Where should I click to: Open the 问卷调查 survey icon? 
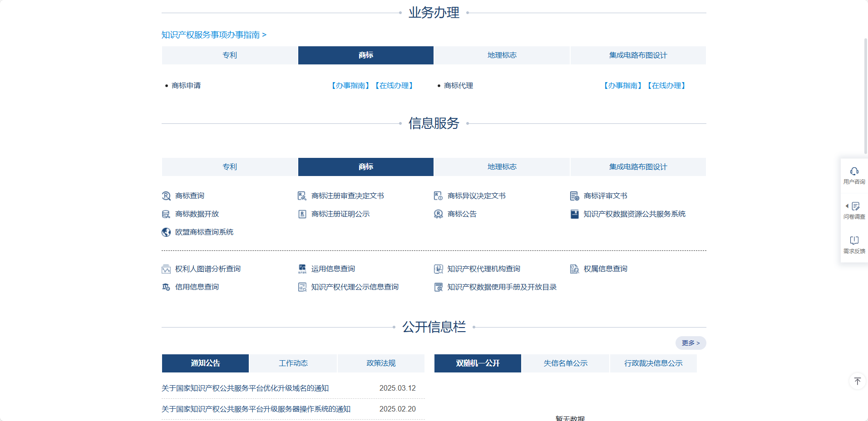point(855,206)
